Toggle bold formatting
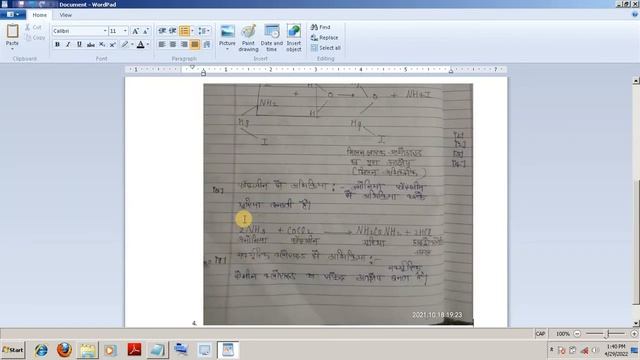This screenshot has height=360, width=640. pyautogui.click(x=57, y=44)
